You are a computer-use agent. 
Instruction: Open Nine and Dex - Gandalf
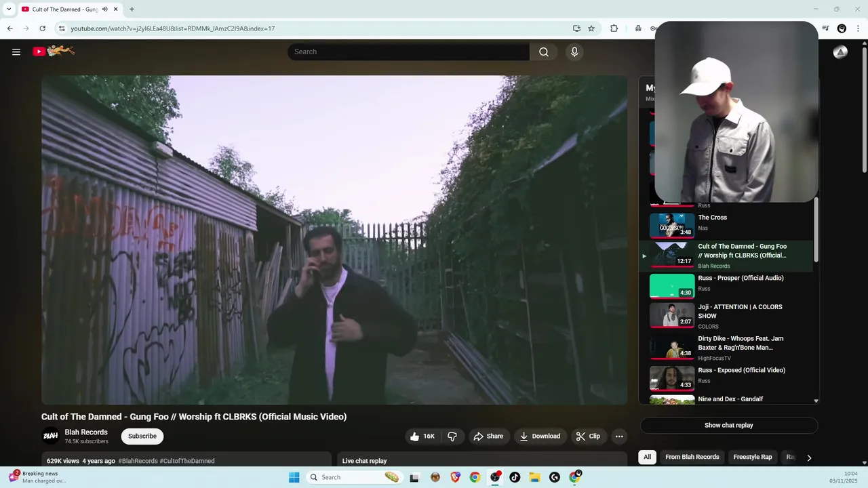[x=729, y=399]
